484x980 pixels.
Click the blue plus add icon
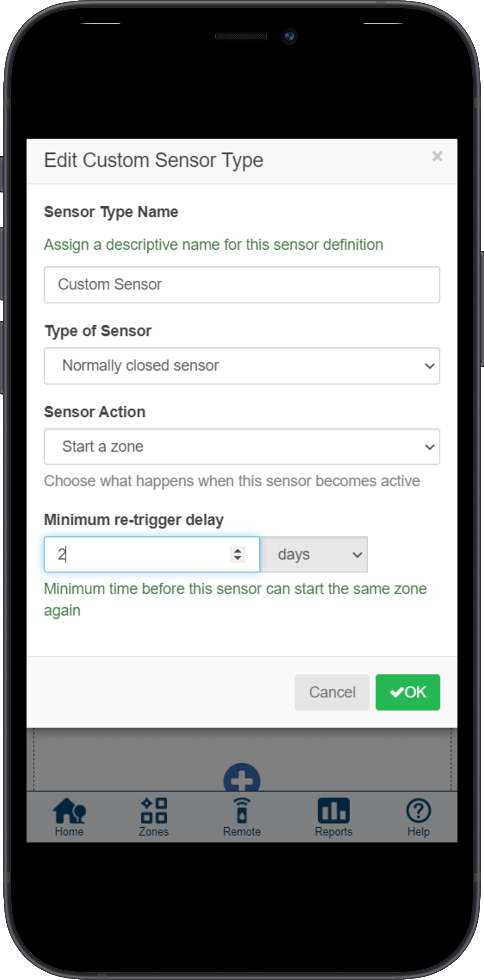click(242, 778)
